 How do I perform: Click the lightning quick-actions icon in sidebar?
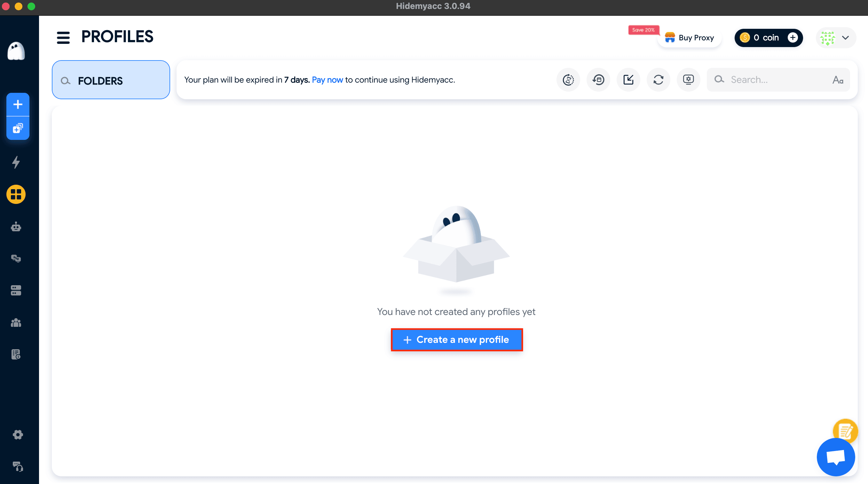(x=16, y=162)
